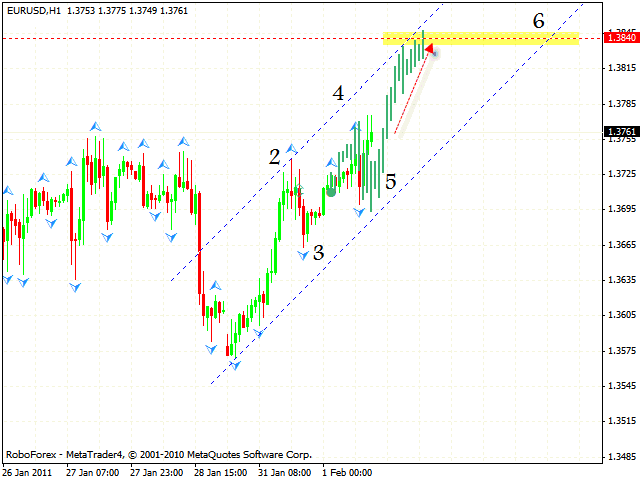Click the 1.3575 price axis value

click(622, 351)
